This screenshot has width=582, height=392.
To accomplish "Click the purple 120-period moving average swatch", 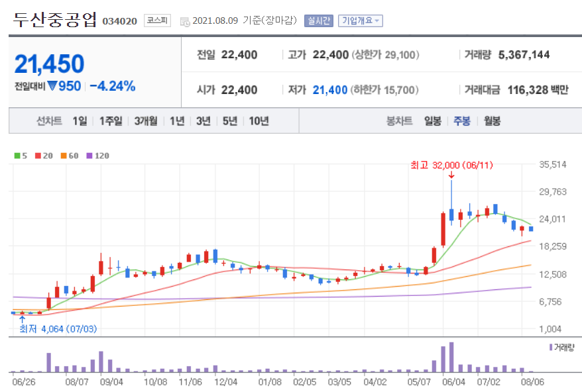I will (x=89, y=156).
